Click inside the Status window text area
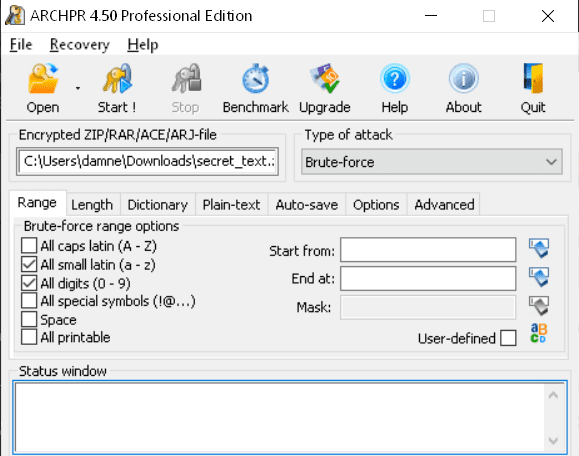Screen dimensions: 579x456 (280, 417)
